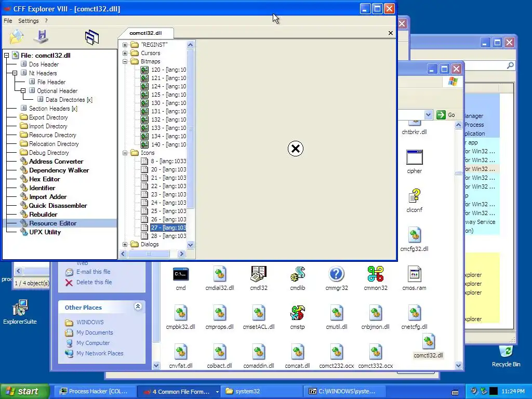The height and width of the screenshot is (399, 532).
Task: Open the Hex Editor tool
Action: tap(45, 179)
